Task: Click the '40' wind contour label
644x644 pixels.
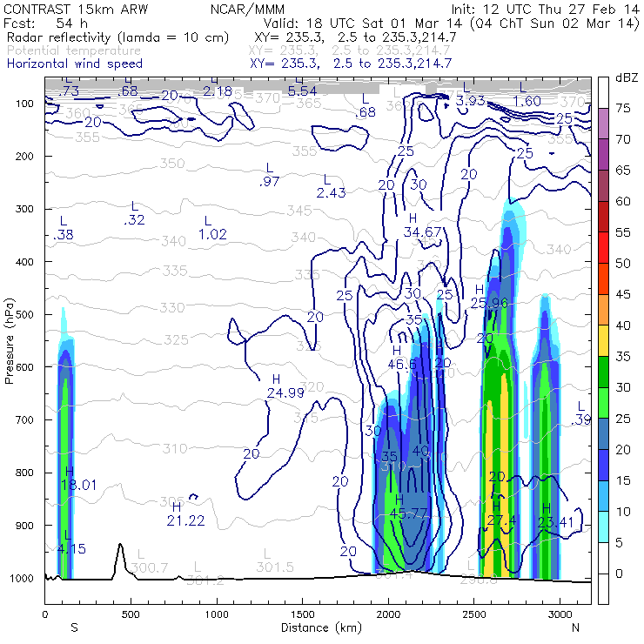Action: pyautogui.click(x=420, y=451)
